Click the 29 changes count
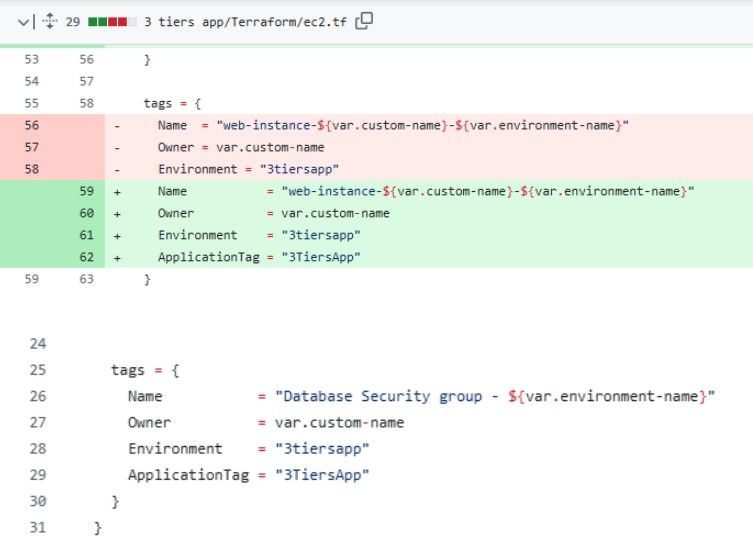 pyautogui.click(x=73, y=20)
